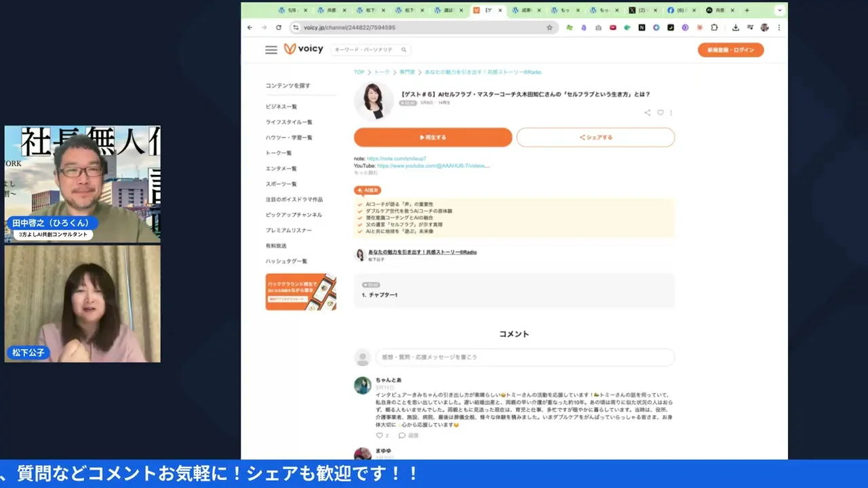Click the heart icon under ちゃんとあ's comment
The height and width of the screenshot is (488, 868).
click(380, 435)
